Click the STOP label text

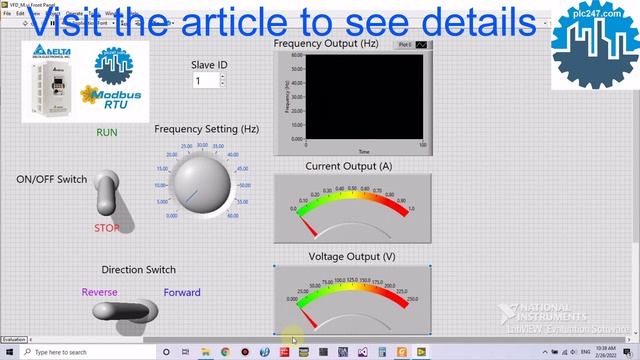(107, 228)
